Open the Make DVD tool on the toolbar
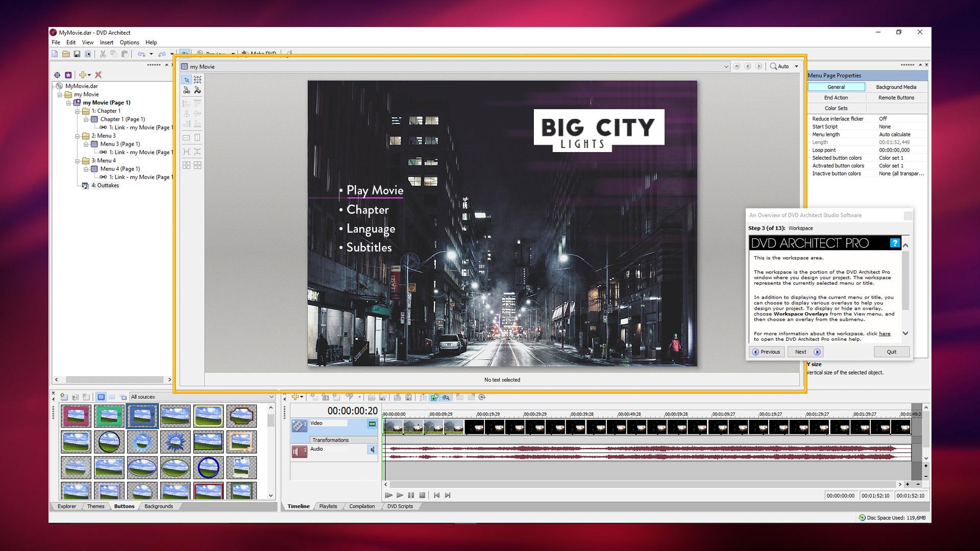 pos(259,54)
